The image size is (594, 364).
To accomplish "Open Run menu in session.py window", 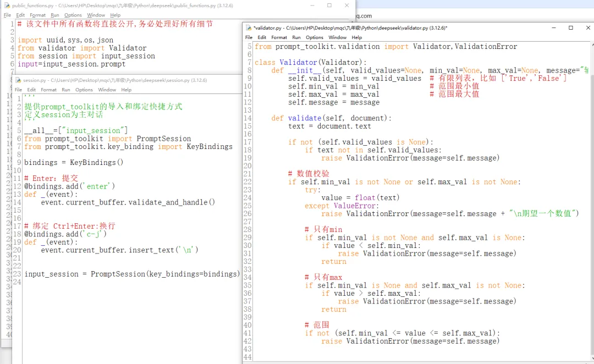I will click(66, 90).
